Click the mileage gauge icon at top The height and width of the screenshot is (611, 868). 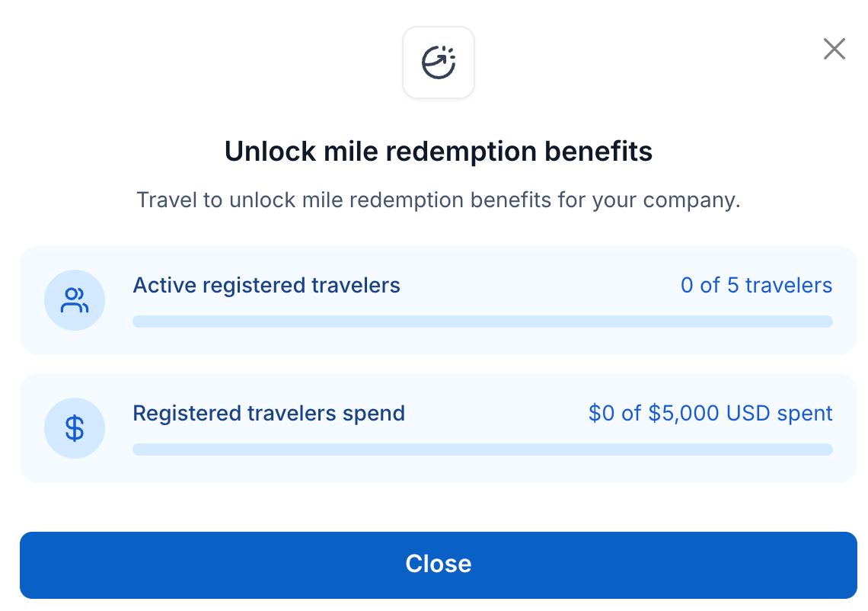[439, 62]
